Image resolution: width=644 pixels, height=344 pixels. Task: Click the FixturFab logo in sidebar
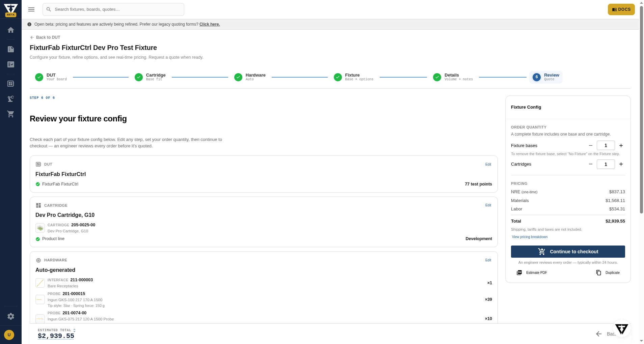tap(11, 10)
